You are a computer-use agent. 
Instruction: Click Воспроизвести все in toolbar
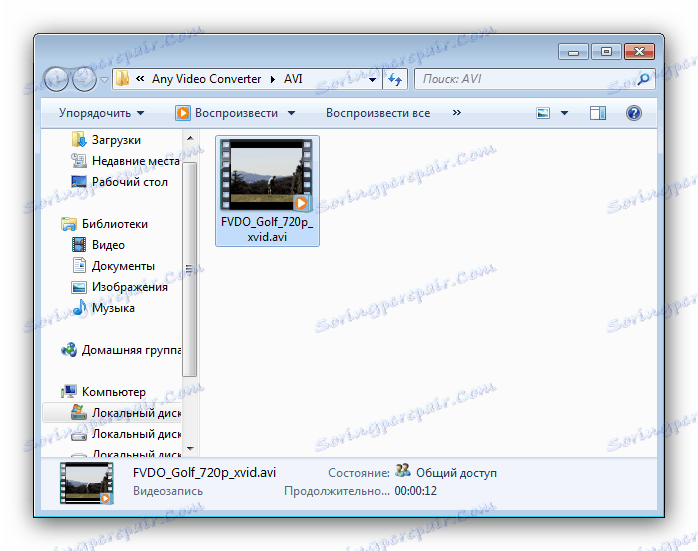(x=378, y=113)
